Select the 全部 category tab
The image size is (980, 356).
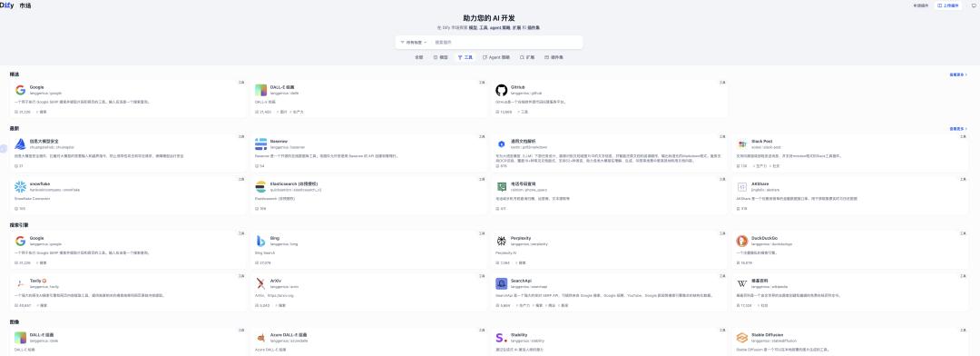click(x=418, y=57)
